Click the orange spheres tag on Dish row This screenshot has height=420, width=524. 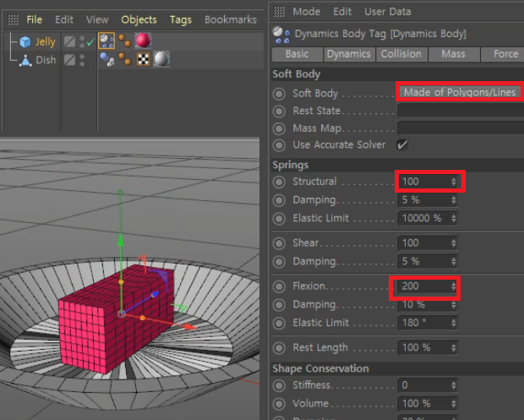click(x=124, y=59)
